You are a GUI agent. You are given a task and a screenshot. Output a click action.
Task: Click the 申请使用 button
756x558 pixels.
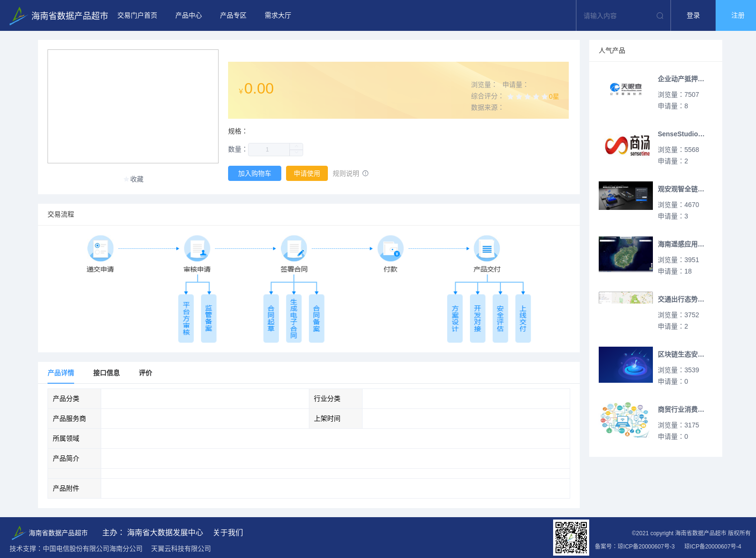307,173
